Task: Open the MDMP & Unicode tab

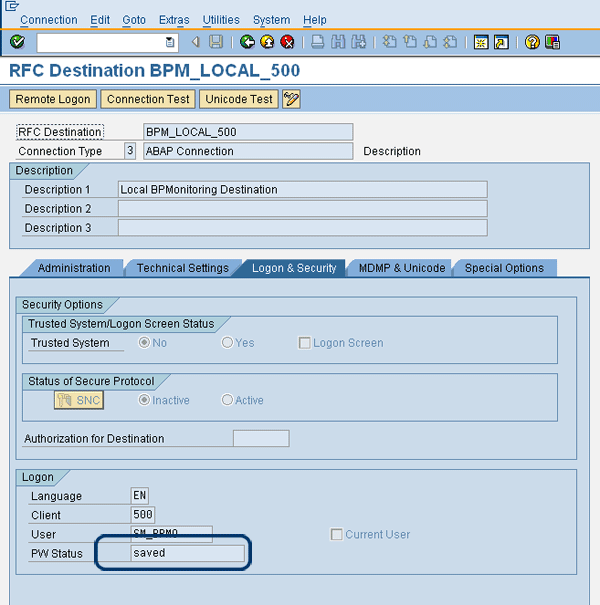Action: (401, 268)
